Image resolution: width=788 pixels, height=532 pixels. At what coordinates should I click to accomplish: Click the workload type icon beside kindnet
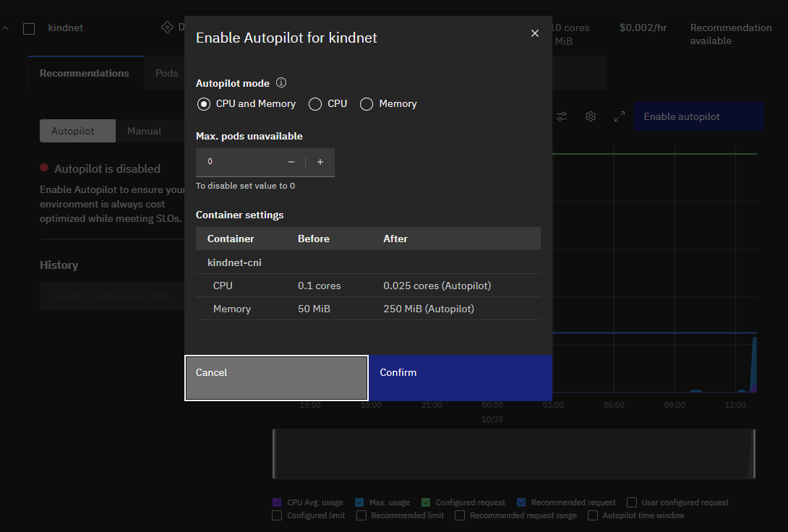click(x=166, y=27)
